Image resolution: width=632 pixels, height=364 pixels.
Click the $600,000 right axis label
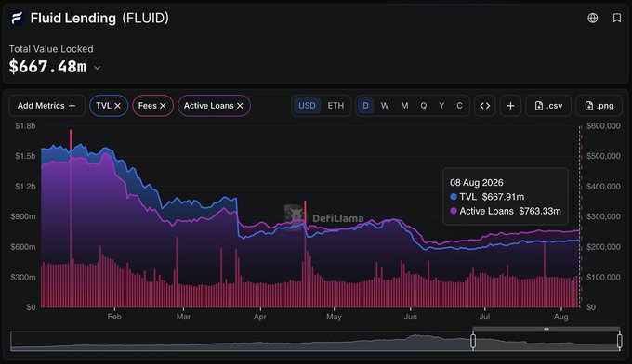[x=603, y=126]
